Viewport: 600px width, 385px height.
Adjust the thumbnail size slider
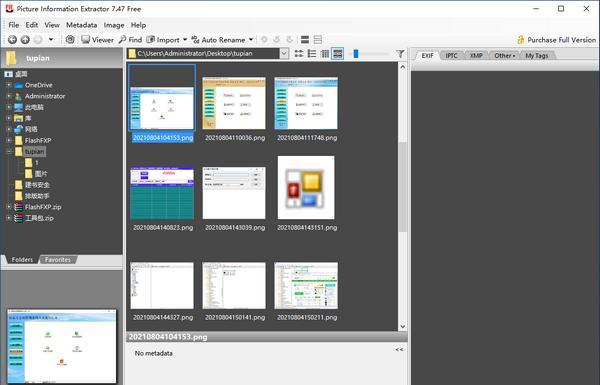[356, 54]
